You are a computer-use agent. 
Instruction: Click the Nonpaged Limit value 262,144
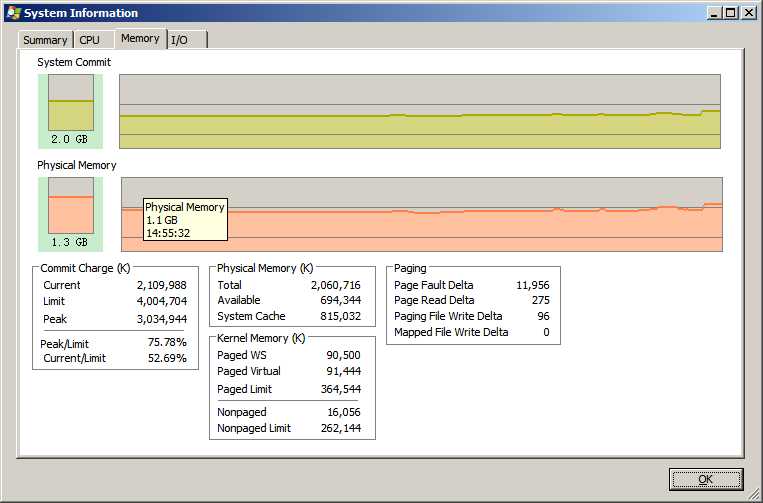click(341, 429)
